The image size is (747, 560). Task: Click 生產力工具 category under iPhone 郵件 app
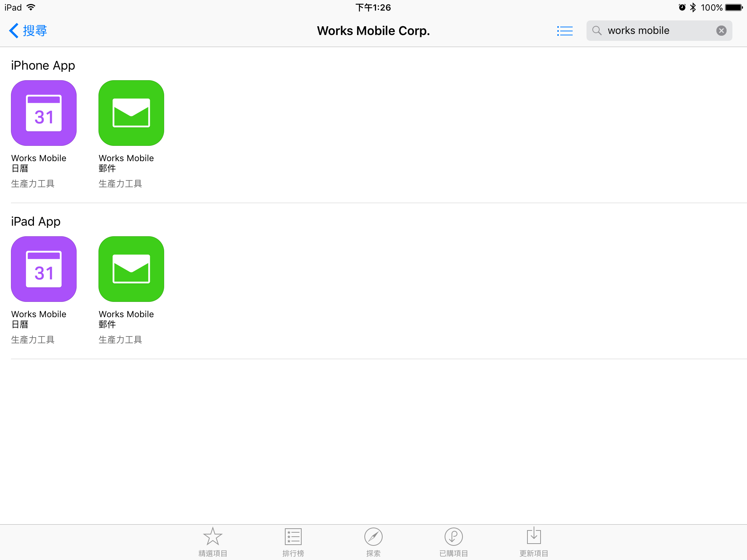click(120, 183)
